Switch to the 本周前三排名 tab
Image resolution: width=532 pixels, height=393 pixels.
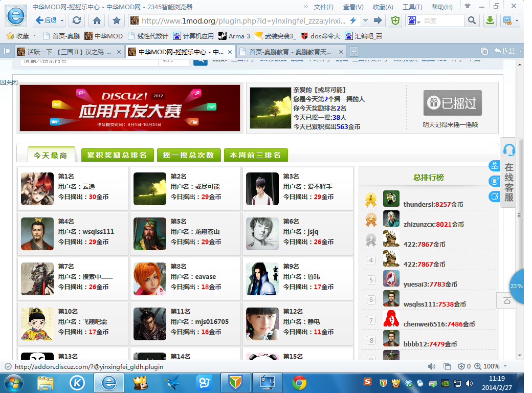tap(255, 156)
